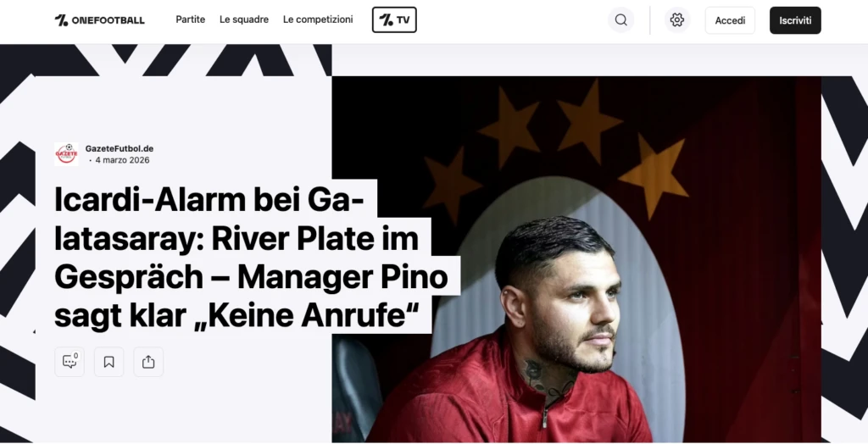Click the GazeteFutbol publisher logo
868x444 pixels.
point(66,154)
